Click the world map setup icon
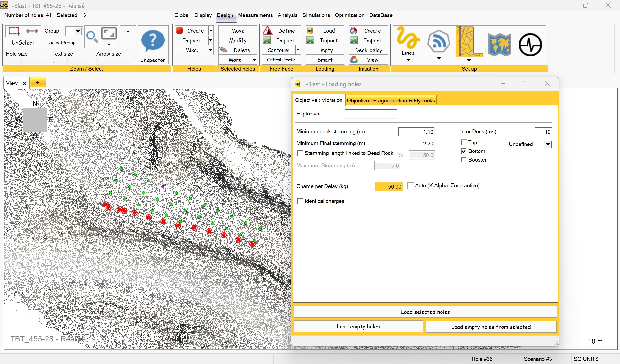Viewport: 620px width, 364px height. coord(499,45)
